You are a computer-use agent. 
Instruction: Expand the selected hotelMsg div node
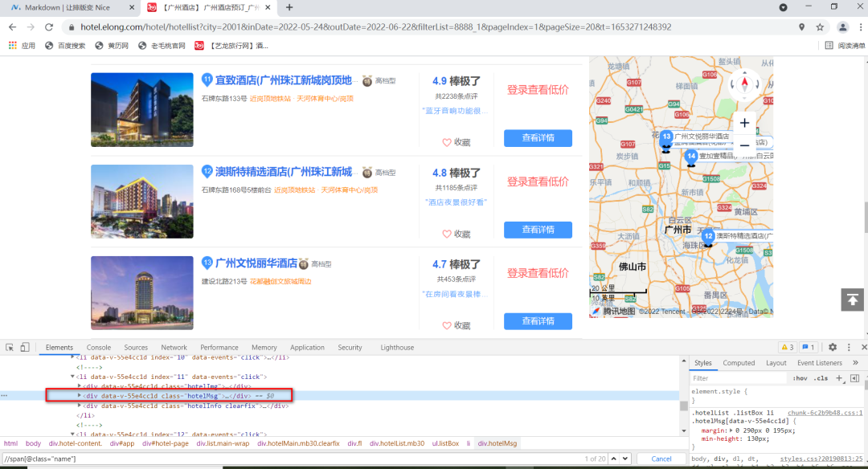(79, 396)
